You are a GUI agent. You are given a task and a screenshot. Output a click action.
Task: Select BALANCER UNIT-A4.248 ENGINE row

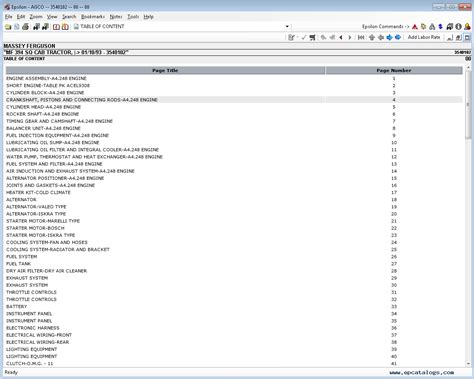coord(234,128)
